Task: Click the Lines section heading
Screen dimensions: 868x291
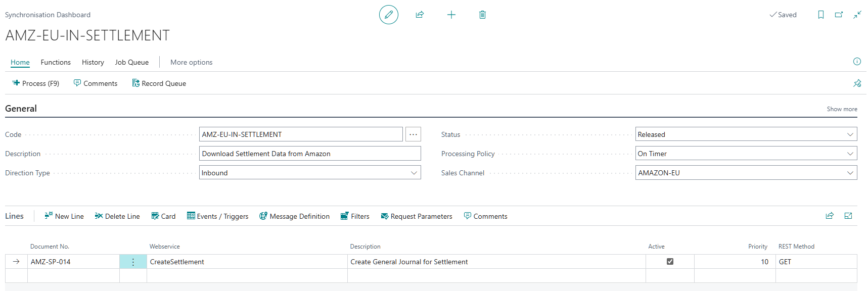Action: click(x=14, y=216)
